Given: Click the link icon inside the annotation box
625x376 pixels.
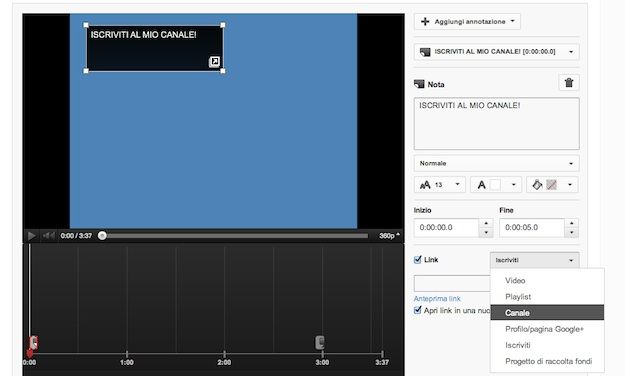Looking at the screenshot, I should (214, 61).
